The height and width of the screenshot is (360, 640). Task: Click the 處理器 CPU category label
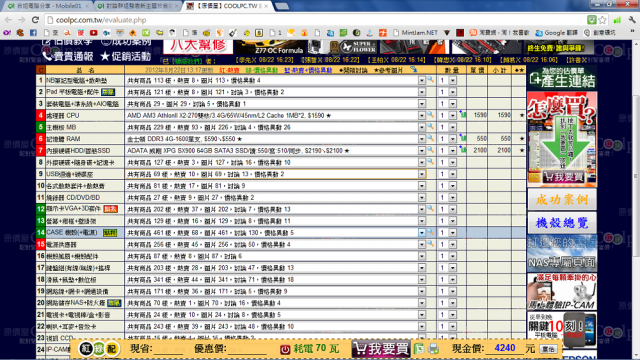[62, 116]
